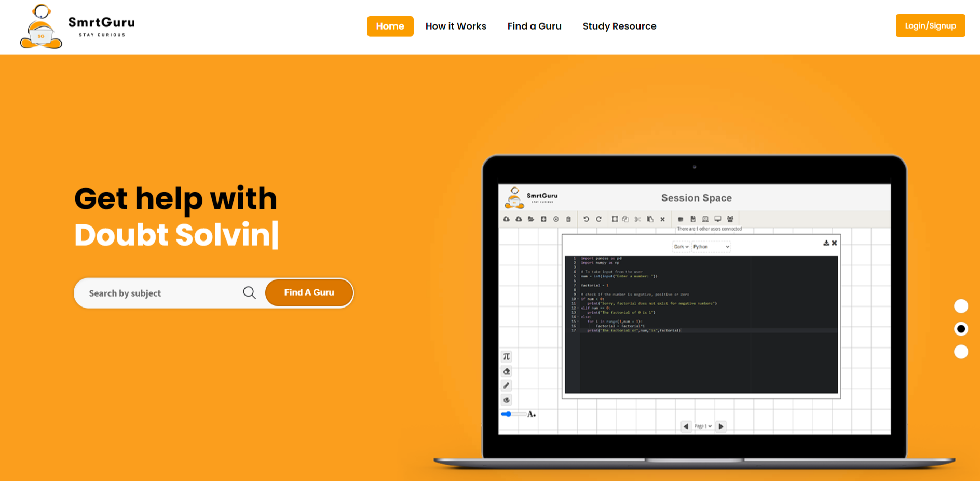Click the previous page arrow on whiteboard
This screenshot has width=980, height=481.
coord(686,426)
